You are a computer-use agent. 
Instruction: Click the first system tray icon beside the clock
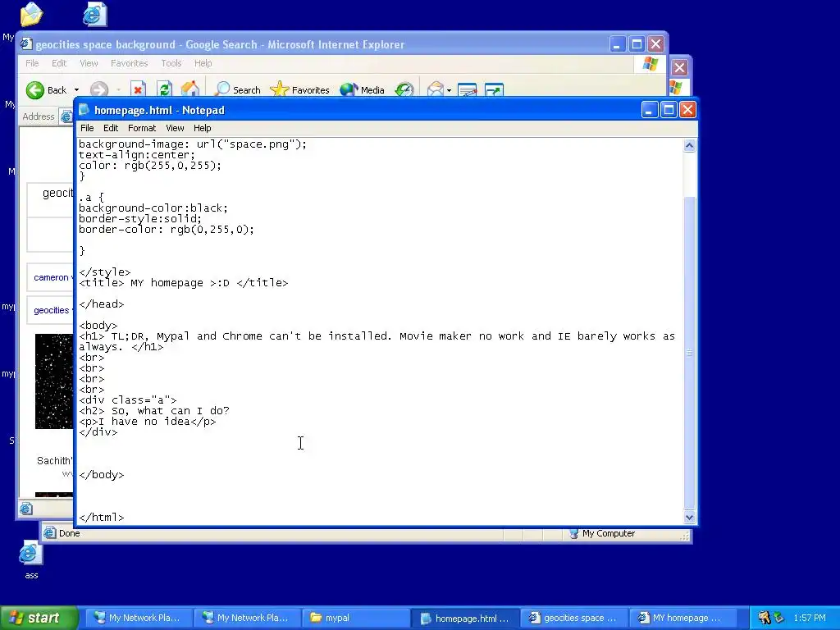pyautogui.click(x=764, y=618)
